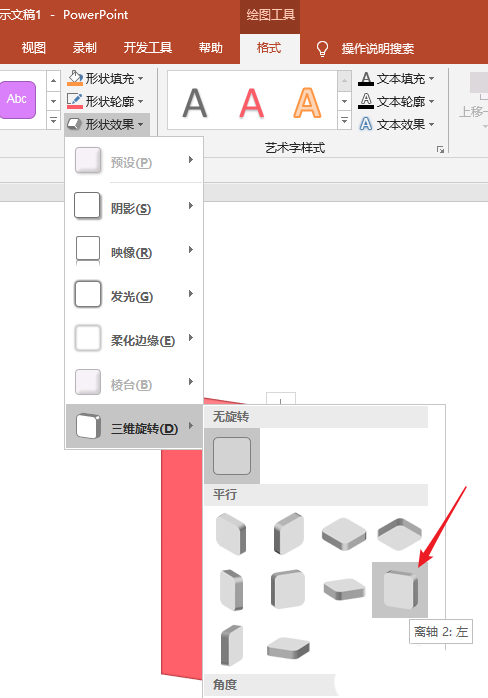Screen dimensions: 488x698
Task: Choose third flat preset in second 平行 row
Action: click(344, 589)
